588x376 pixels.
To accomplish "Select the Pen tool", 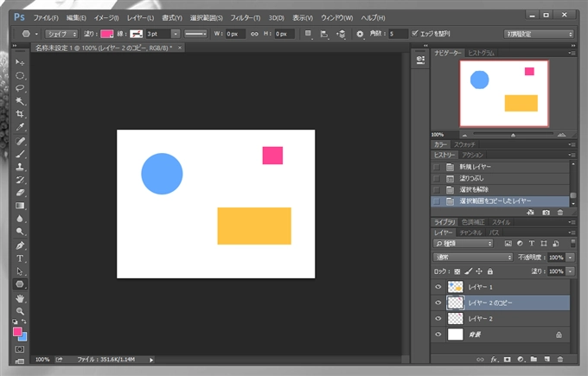I will click(x=20, y=245).
